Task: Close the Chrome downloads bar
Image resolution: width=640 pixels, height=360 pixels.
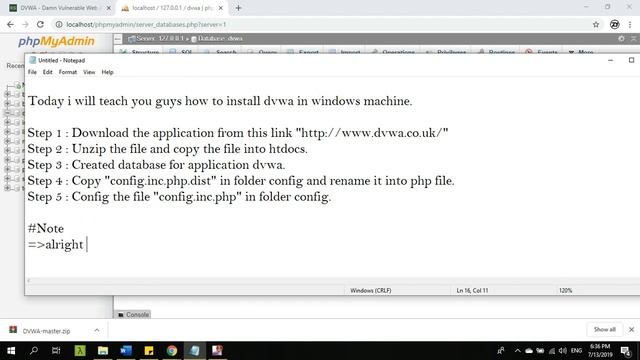Action: [631, 329]
